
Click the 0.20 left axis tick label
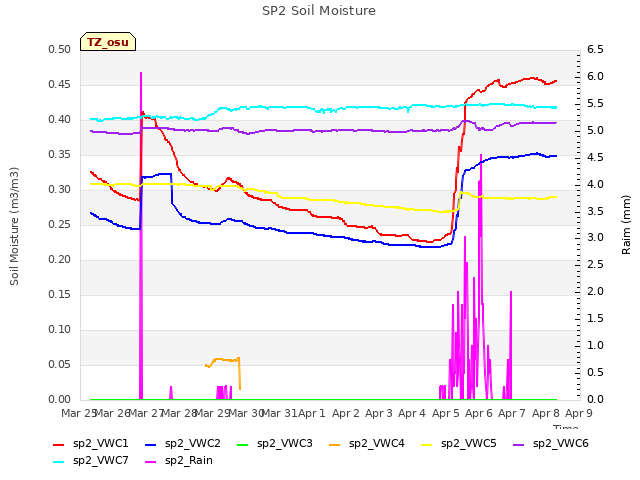(x=60, y=260)
